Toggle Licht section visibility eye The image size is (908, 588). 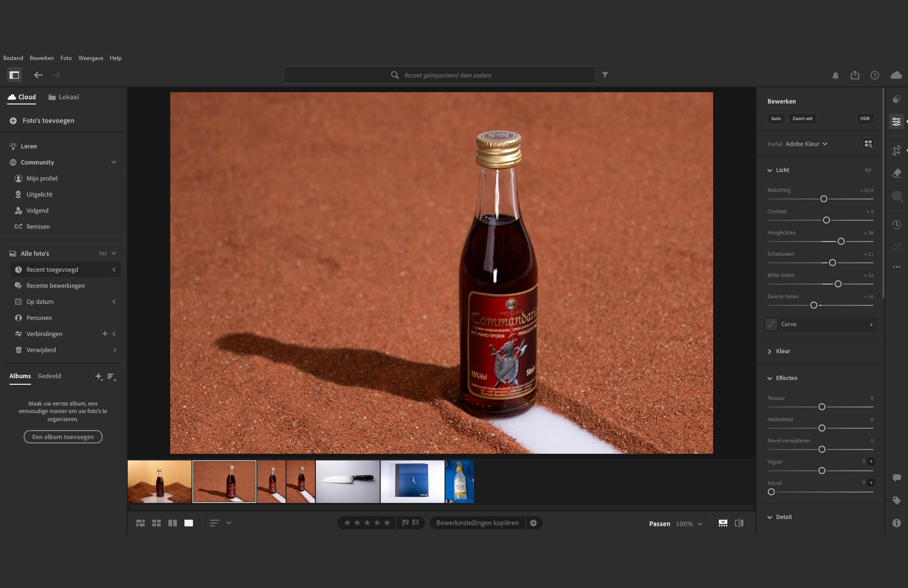pos(868,170)
